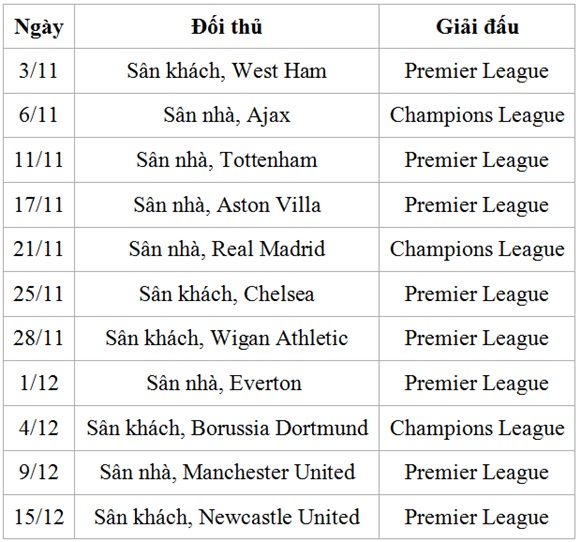Select the Đối thủ column header
Viewport: 580px width, 542px height.
[227, 27]
